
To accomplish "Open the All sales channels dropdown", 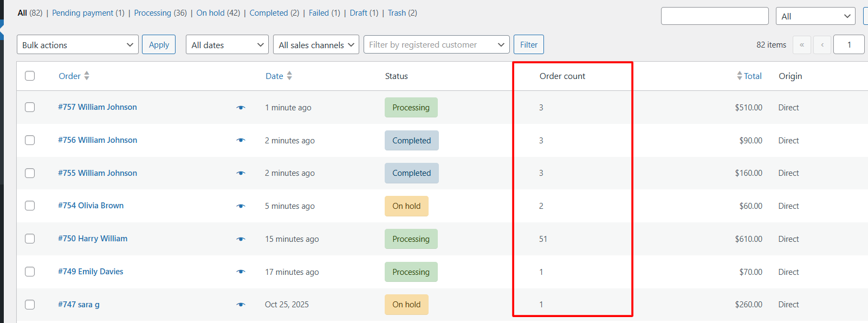I will [x=316, y=45].
